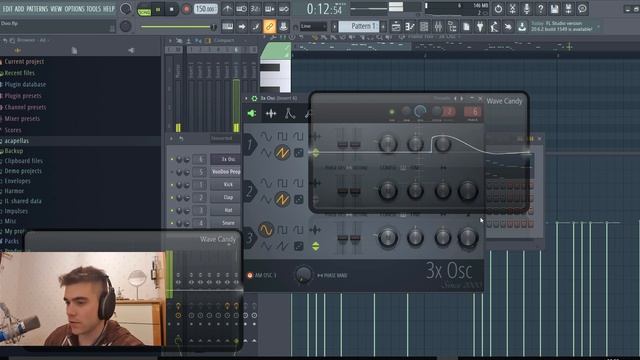Image resolution: width=640 pixels, height=360 pixels.
Task: Open the OPTIONS menu
Action: (x=74, y=9)
